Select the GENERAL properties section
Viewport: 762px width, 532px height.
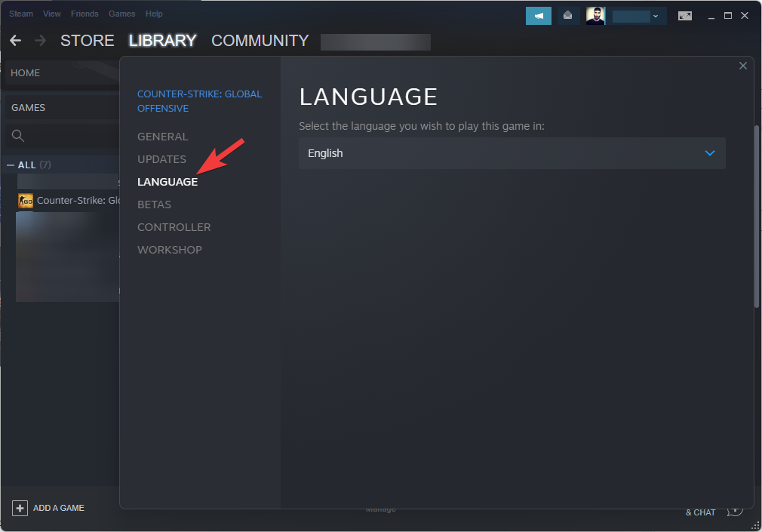[x=163, y=137]
